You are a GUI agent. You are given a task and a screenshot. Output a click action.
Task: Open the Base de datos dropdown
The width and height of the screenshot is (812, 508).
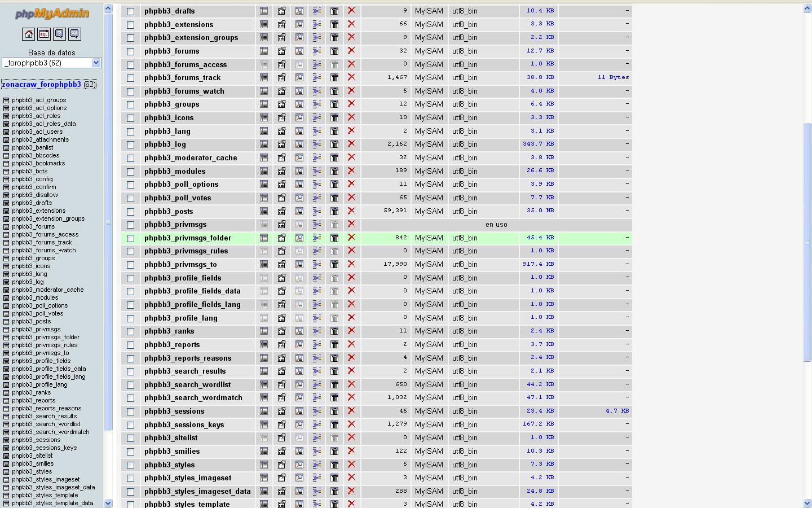click(x=51, y=63)
